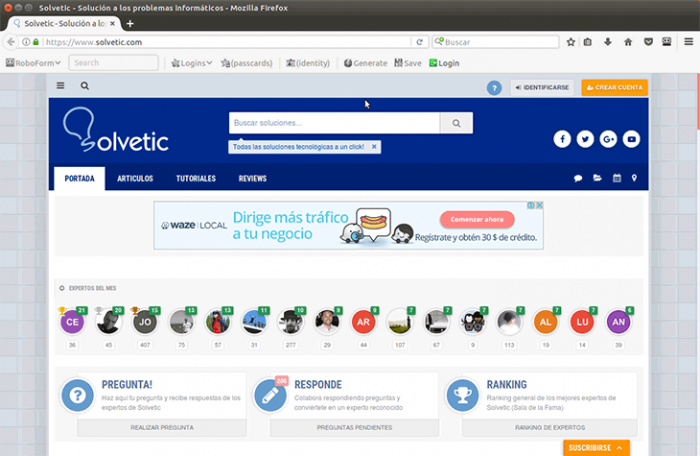Click the Pregunta question mark circle
700x456 pixels.
[78, 395]
